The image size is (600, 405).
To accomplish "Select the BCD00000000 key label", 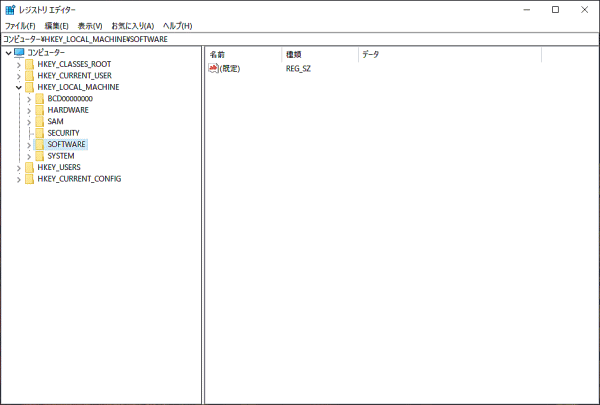I will pyautogui.click(x=70, y=98).
